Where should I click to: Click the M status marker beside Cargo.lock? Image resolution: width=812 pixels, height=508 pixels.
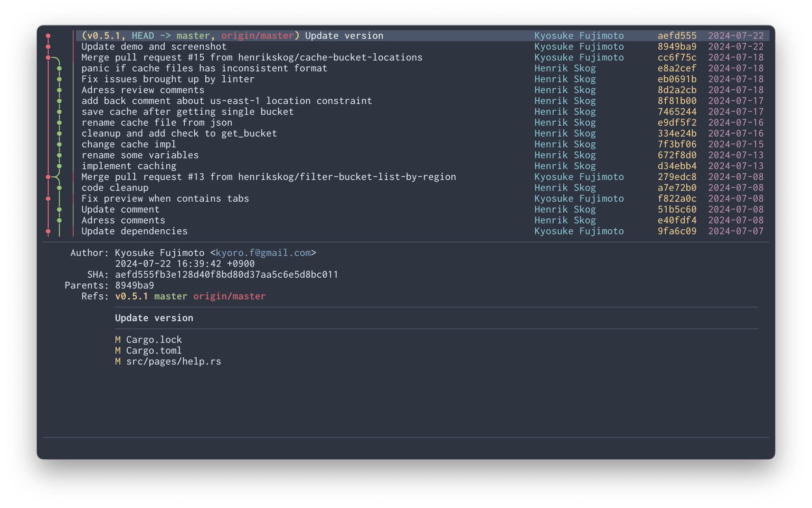click(117, 340)
